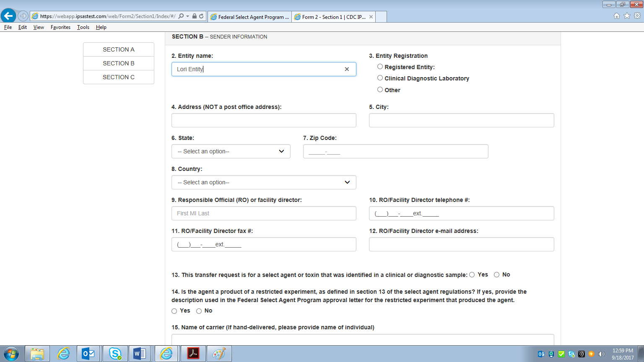This screenshot has height=362, width=644.
Task: Click the browser forward arrow button
Action: tap(23, 16)
